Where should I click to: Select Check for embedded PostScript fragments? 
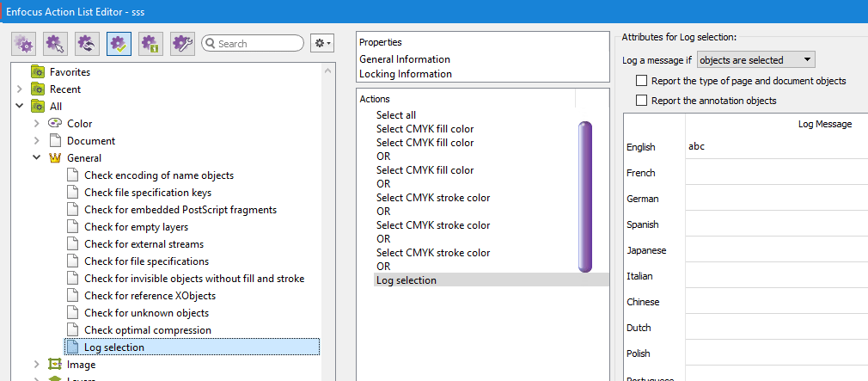pyautogui.click(x=180, y=209)
